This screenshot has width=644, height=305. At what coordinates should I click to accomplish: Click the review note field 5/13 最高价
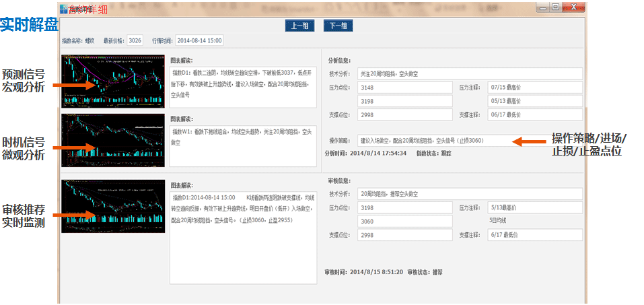point(535,207)
